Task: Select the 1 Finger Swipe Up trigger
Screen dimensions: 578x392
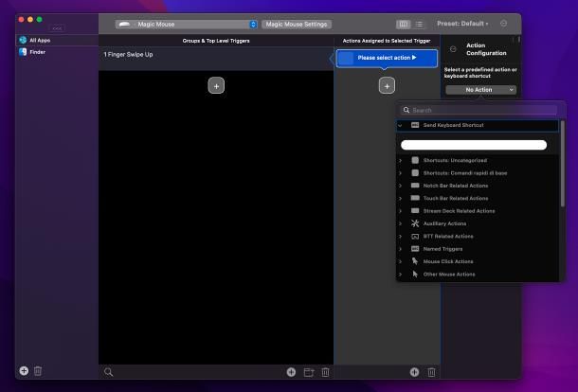Action: (216, 58)
